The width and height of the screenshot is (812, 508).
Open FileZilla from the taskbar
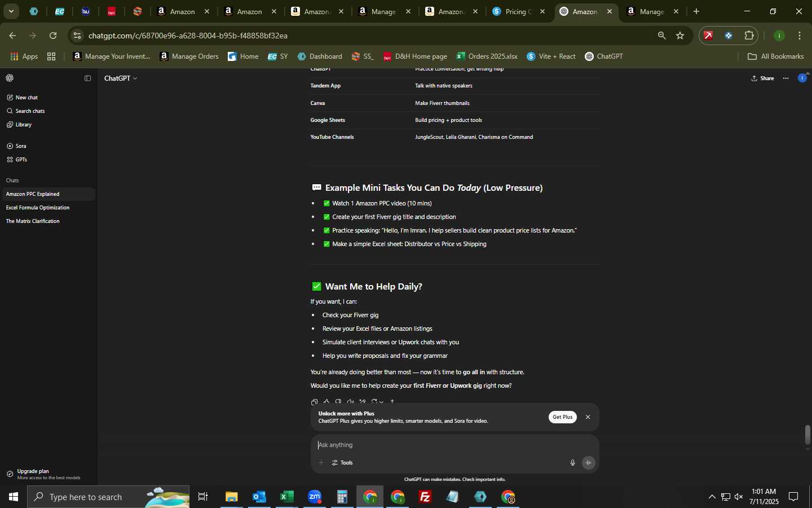(x=425, y=497)
